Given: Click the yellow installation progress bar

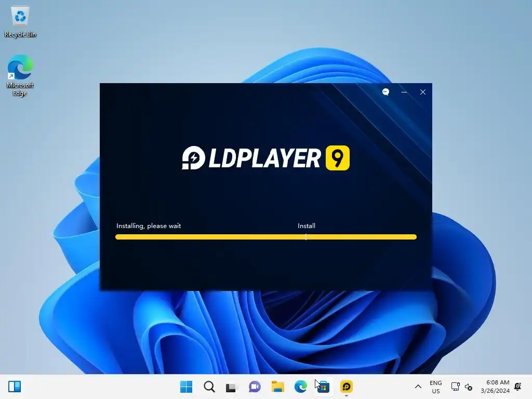Looking at the screenshot, I should tap(266, 237).
